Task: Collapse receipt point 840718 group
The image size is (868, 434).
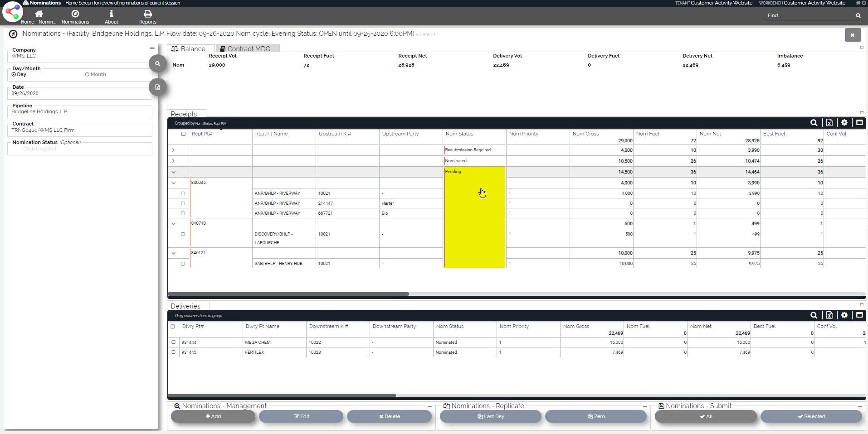Action: point(173,224)
